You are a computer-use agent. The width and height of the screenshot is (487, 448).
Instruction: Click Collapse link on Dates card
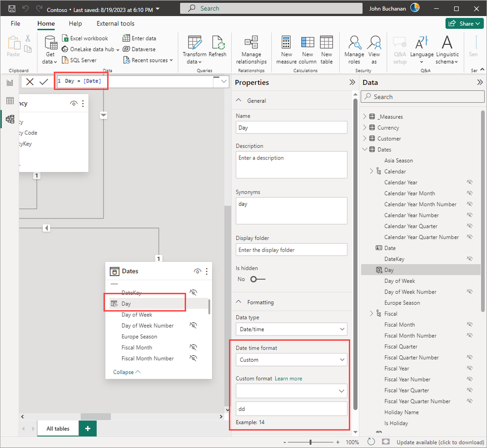tap(127, 372)
